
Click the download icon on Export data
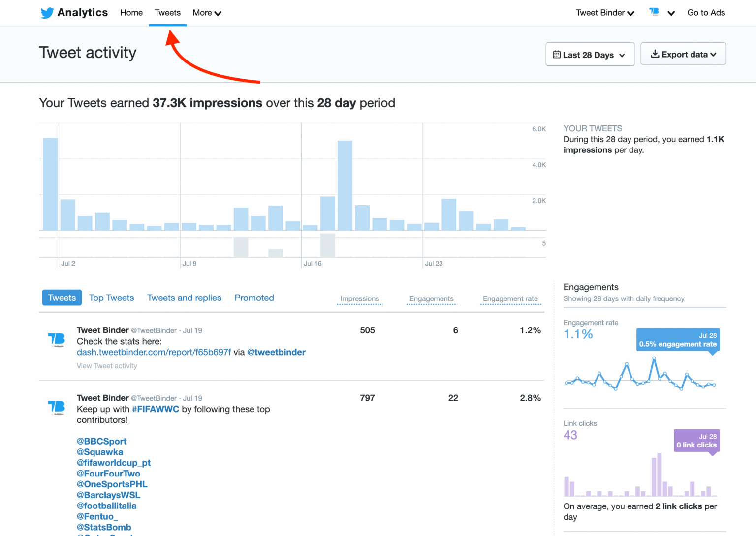point(655,54)
